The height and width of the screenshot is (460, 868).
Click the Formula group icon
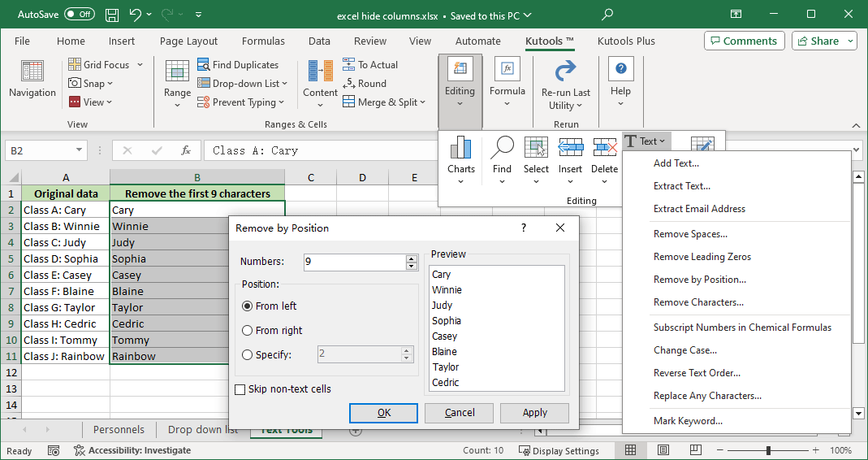coord(507,70)
